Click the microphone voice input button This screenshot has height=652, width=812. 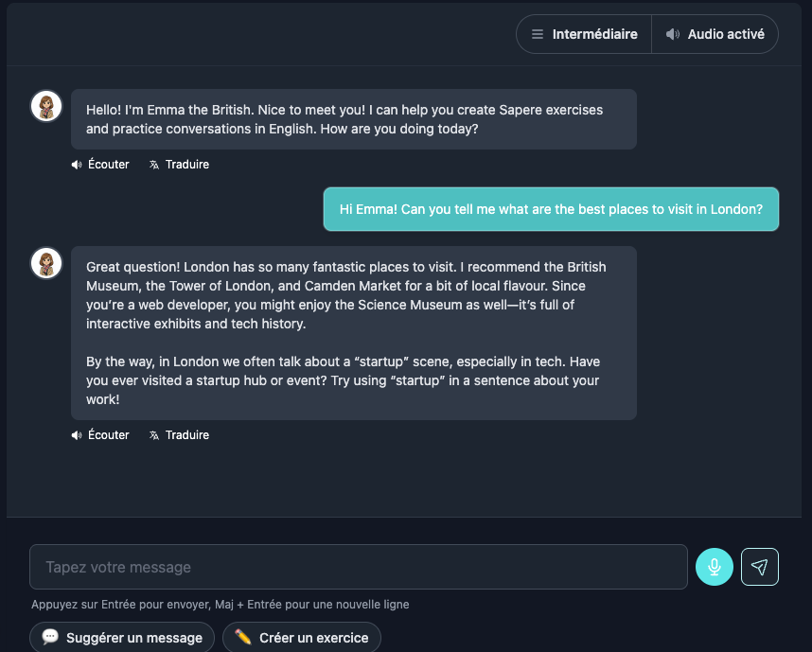715,567
